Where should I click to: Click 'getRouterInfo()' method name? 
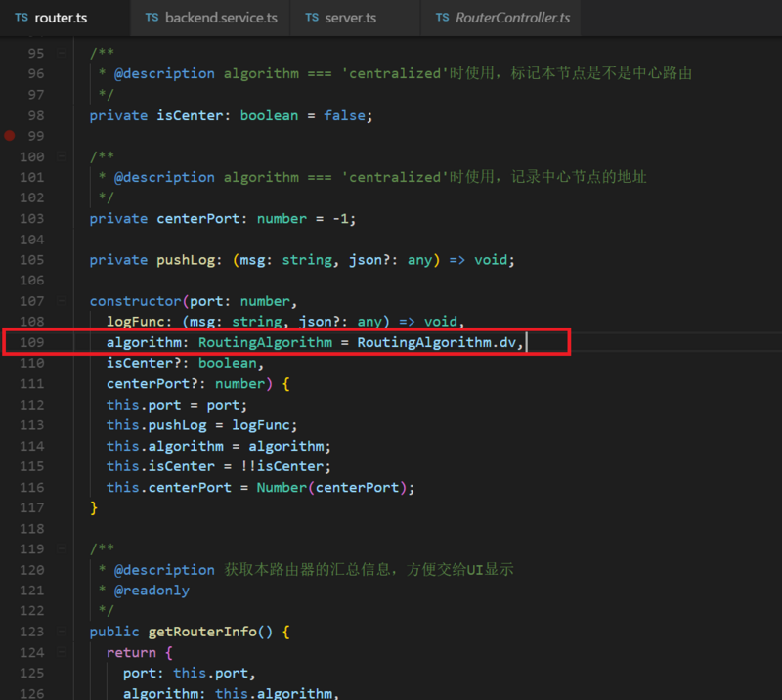(210, 632)
